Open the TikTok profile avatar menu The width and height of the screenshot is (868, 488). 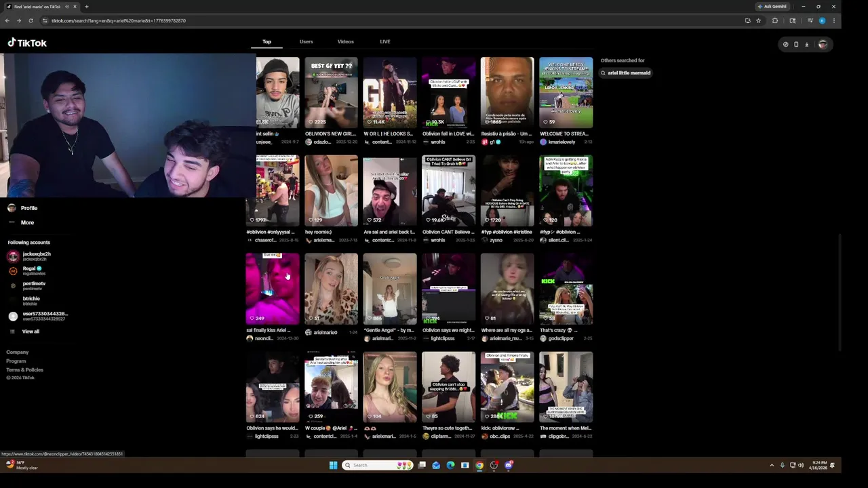coord(823,44)
